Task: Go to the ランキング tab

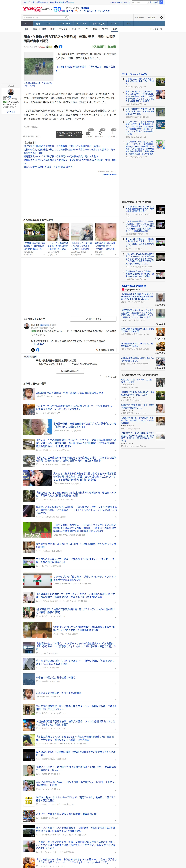Action: click(x=115, y=24)
